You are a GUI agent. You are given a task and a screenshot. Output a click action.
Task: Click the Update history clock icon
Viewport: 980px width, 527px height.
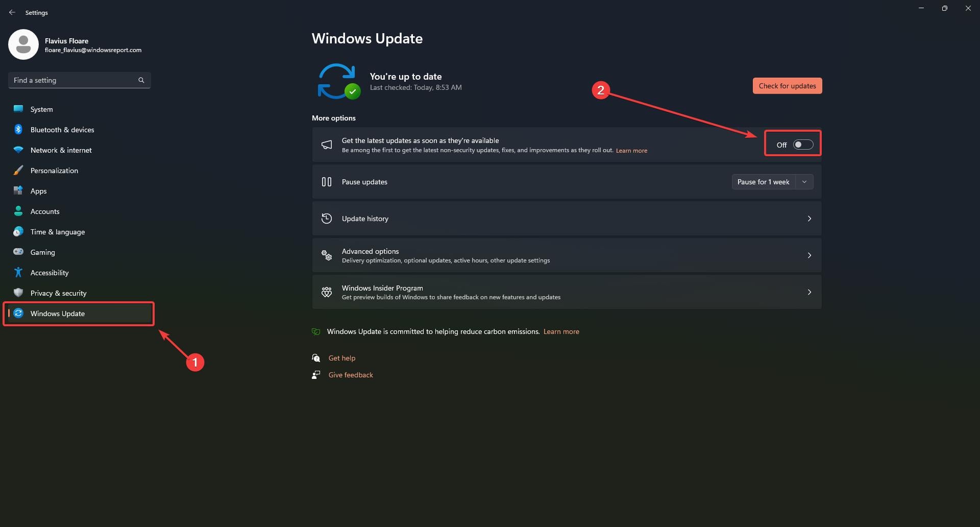point(327,218)
